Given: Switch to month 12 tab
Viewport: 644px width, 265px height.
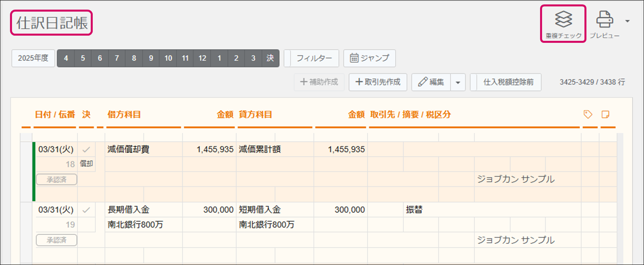Looking at the screenshot, I should pyautogui.click(x=202, y=58).
